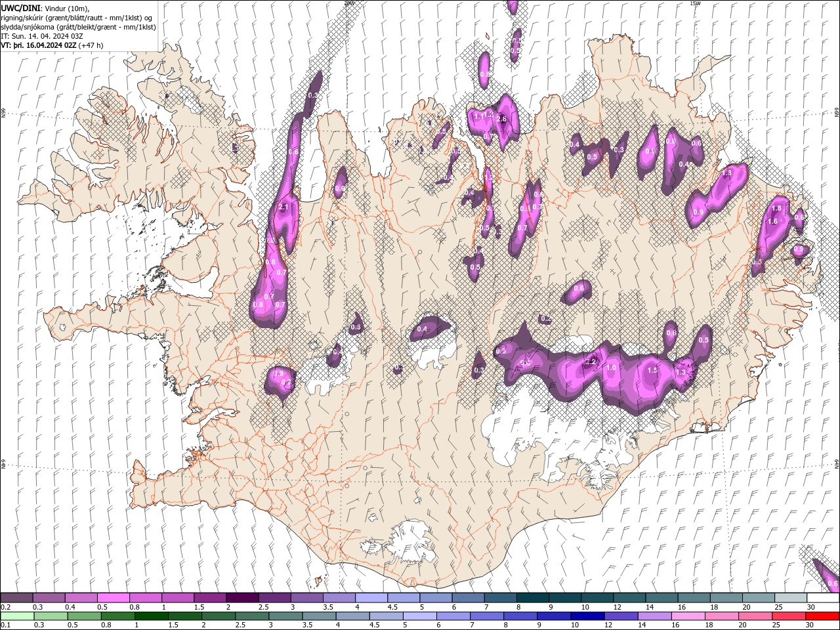Select the dark green swatch labelled 1
Viewport: 840px width, 630px height.
pos(151,616)
